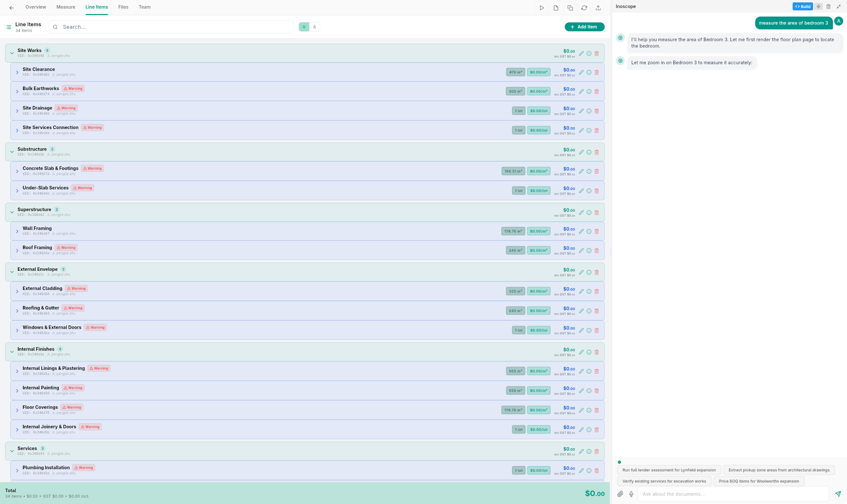
Task: Clear chat with the trash icon in Inoscope header
Action: (829, 6)
